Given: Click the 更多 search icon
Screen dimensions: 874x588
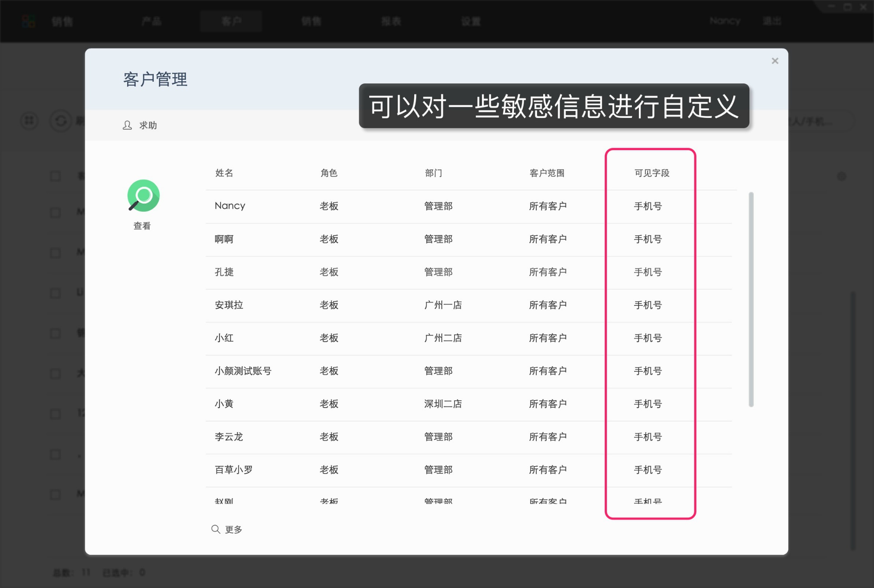Looking at the screenshot, I should 215,529.
